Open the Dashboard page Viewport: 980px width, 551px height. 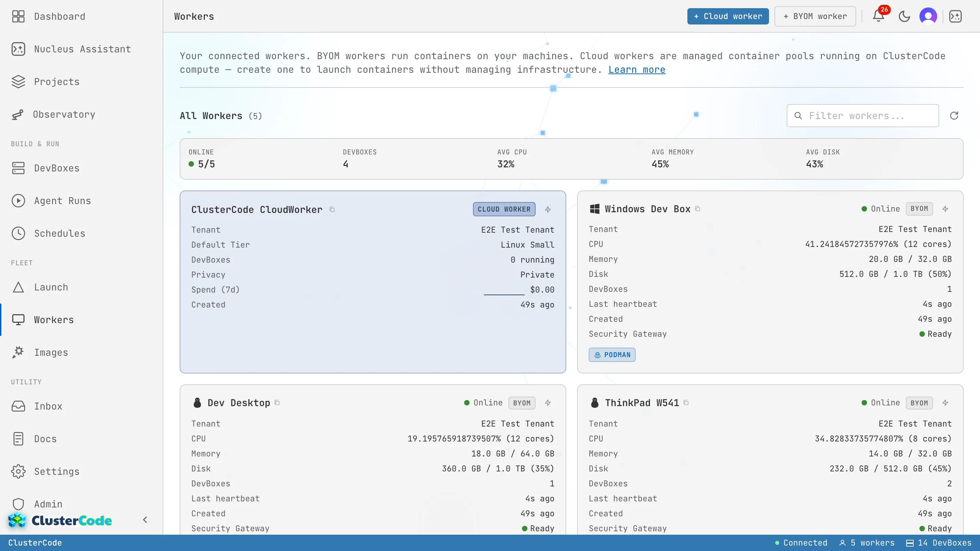click(x=81, y=16)
